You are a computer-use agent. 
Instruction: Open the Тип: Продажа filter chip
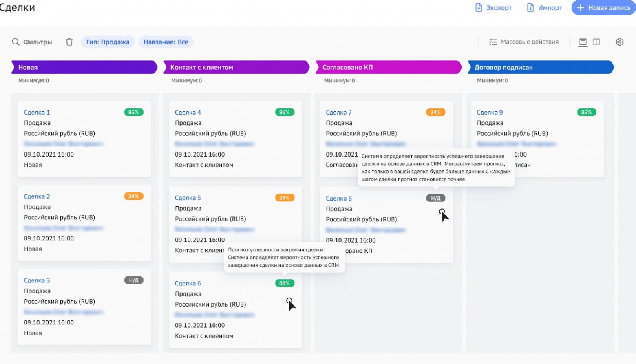(x=108, y=42)
